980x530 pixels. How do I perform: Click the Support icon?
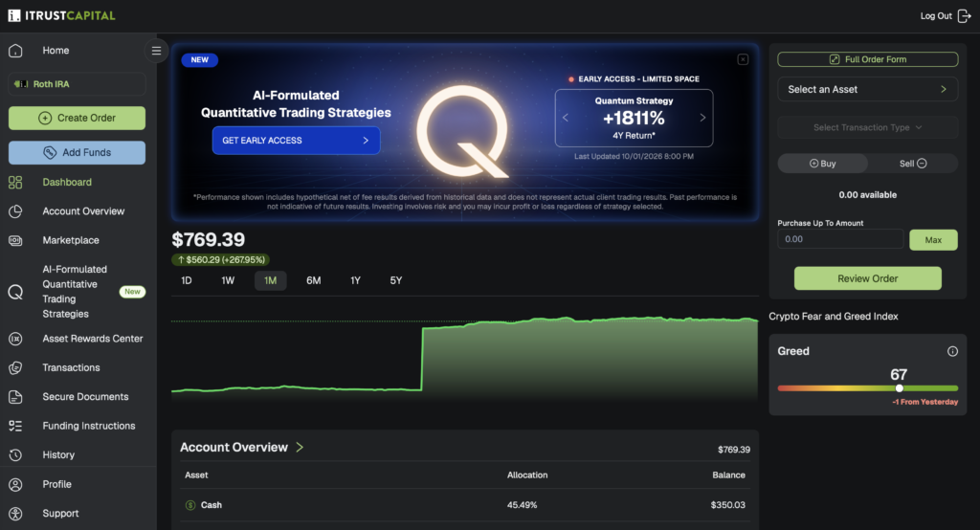pos(15,513)
